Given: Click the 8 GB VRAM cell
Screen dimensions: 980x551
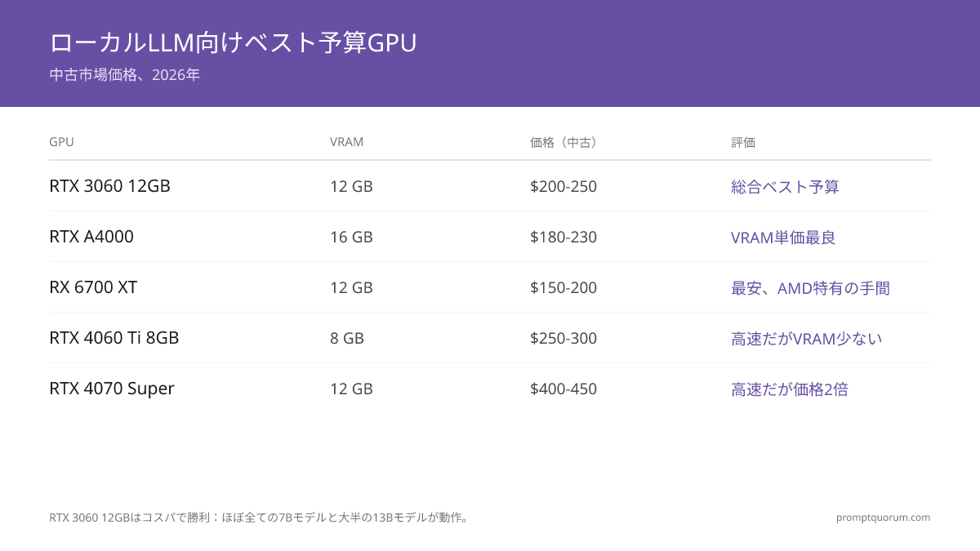Looking at the screenshot, I should pos(347,338).
